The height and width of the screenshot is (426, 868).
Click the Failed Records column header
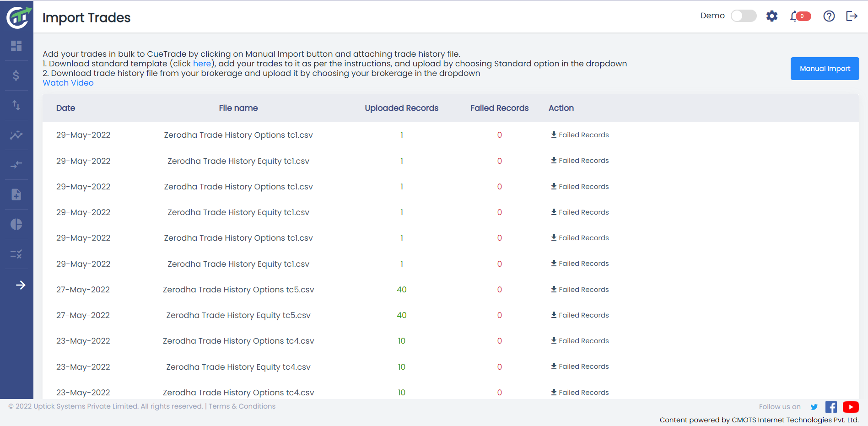click(500, 108)
